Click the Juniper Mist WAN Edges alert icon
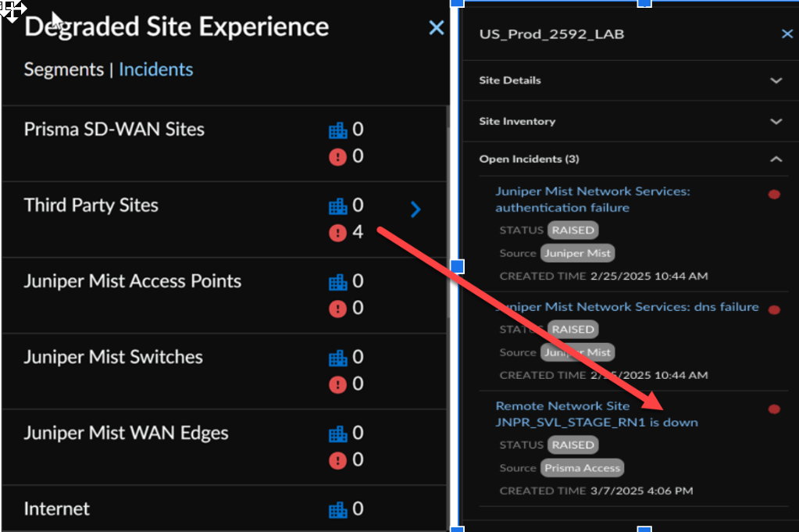This screenshot has width=799, height=532. pyautogui.click(x=337, y=460)
